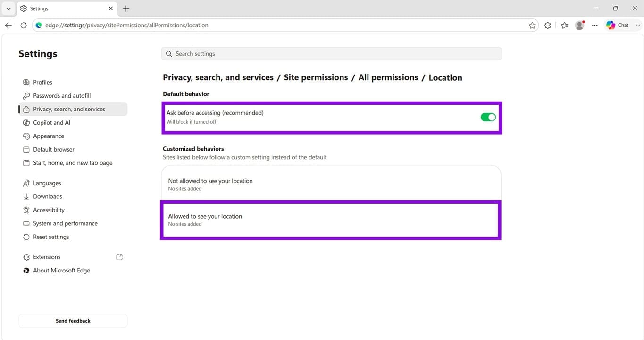The width and height of the screenshot is (644, 340).
Task: Open About Microsoft Edge
Action: point(73,271)
